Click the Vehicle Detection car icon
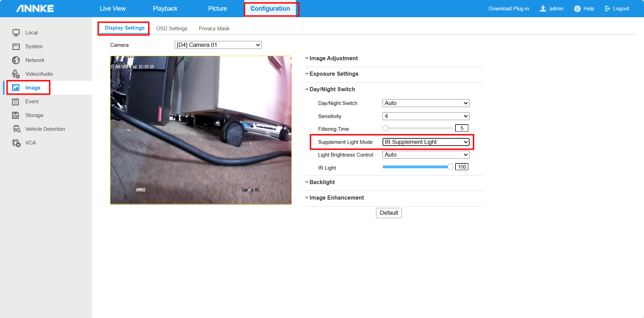644x318 pixels. pos(16,129)
